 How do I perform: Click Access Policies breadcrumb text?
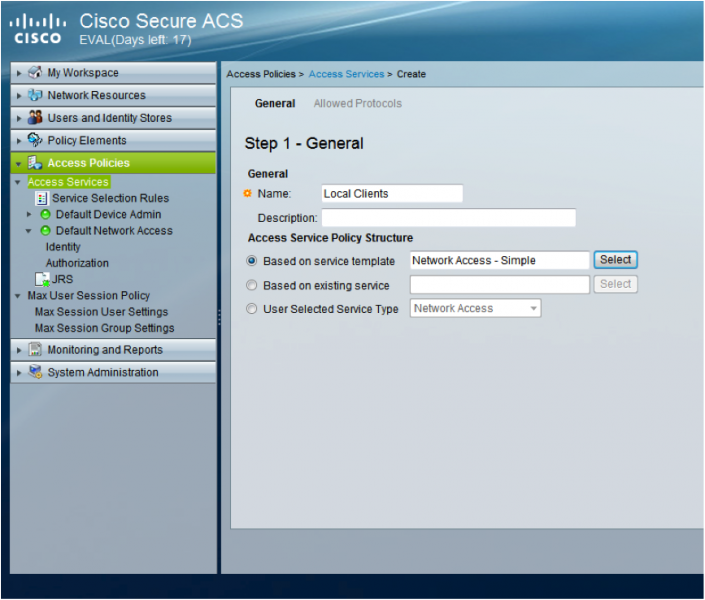(261, 74)
